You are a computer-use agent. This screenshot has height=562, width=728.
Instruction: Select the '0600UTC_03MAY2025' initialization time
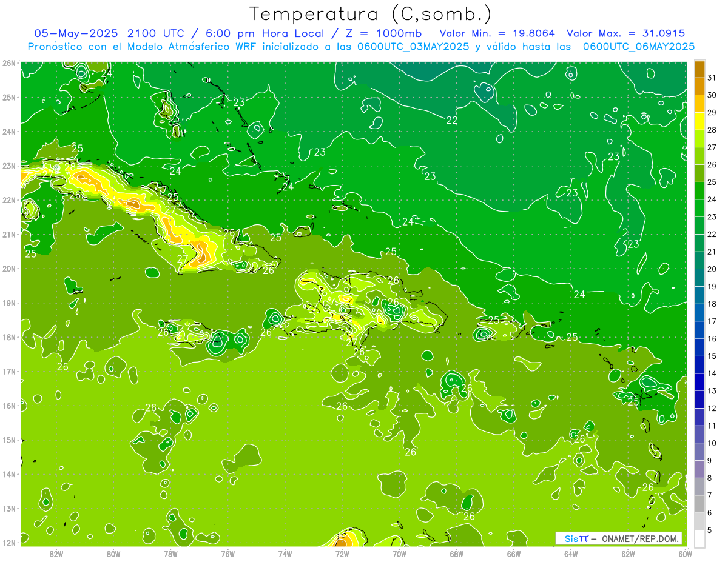coord(413,47)
